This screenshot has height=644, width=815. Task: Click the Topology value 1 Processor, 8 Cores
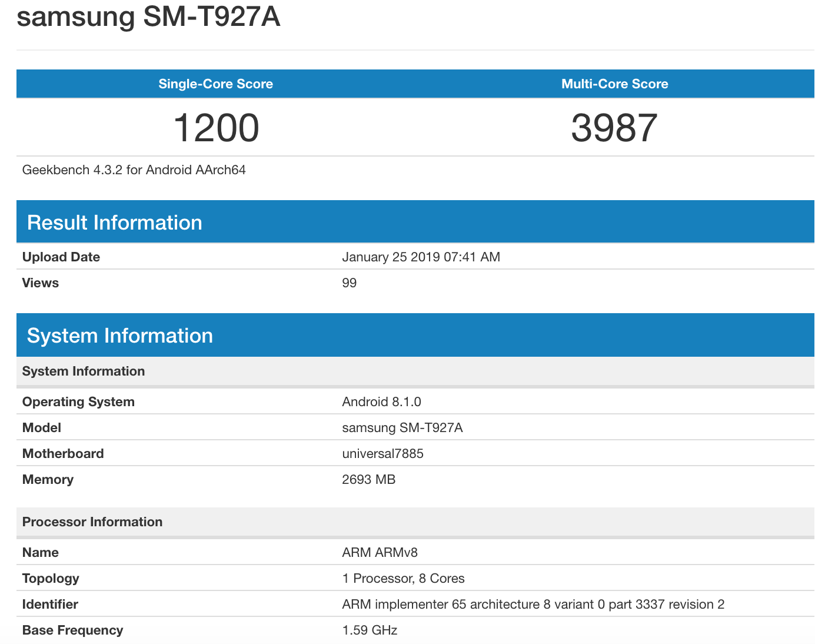[403, 579]
